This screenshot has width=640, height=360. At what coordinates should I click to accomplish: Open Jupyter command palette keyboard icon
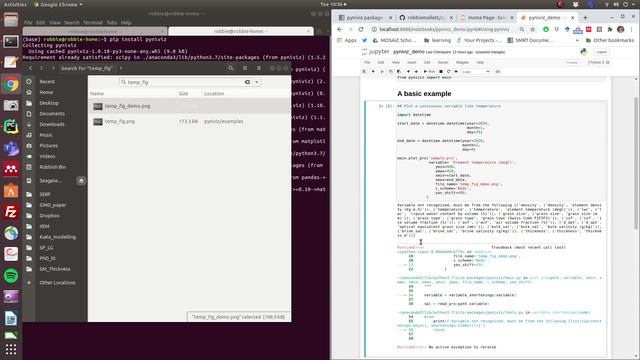[x=498, y=71]
